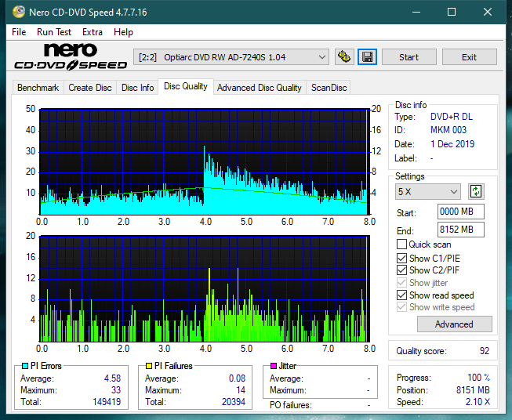Select the Disc Quality tab
Viewport: 512px width, 420px height.
[x=186, y=86]
